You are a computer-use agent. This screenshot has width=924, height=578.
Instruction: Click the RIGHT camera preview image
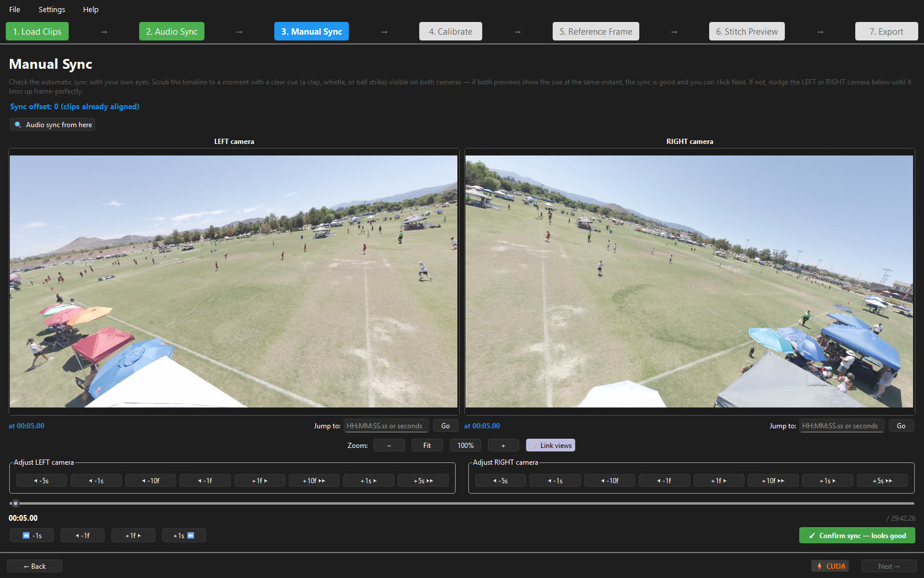(x=689, y=281)
